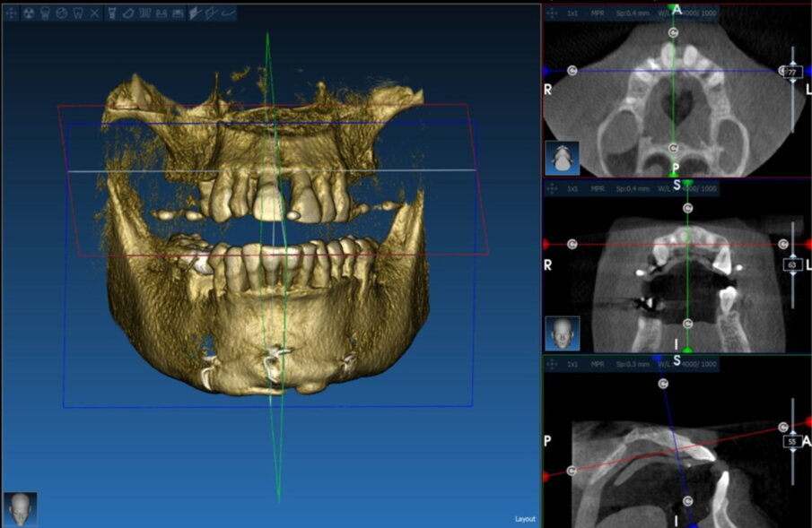Viewport: 812px width, 528px height.
Task: Select the move/pan crosshair icon in 3D toolbar
Action: click(x=13, y=13)
